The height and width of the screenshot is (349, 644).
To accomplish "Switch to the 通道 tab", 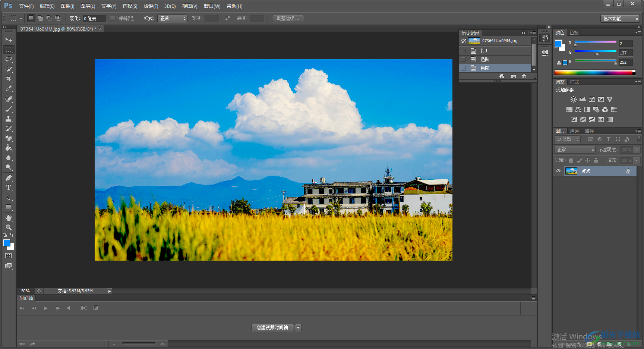I will pyautogui.click(x=574, y=131).
